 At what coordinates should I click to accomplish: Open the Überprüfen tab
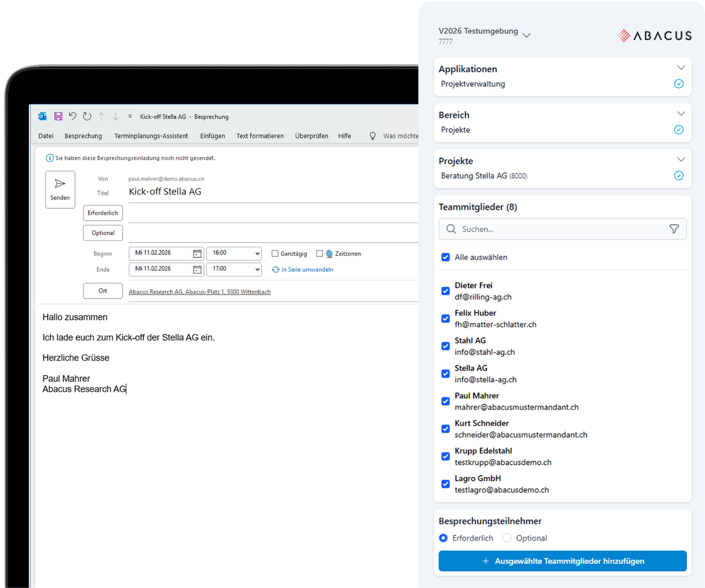tap(311, 136)
